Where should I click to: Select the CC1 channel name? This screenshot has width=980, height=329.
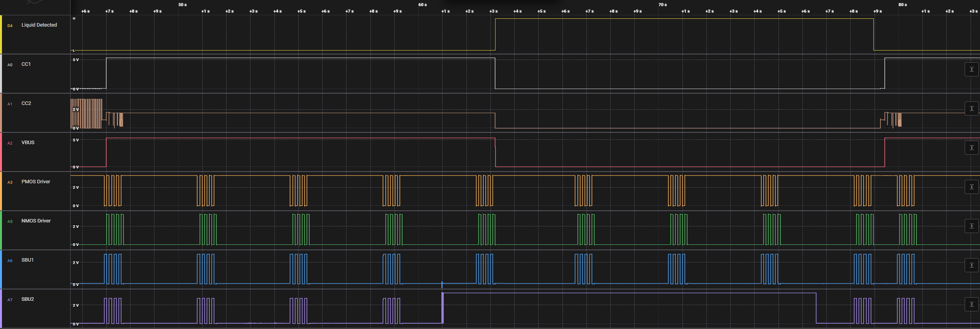point(26,64)
